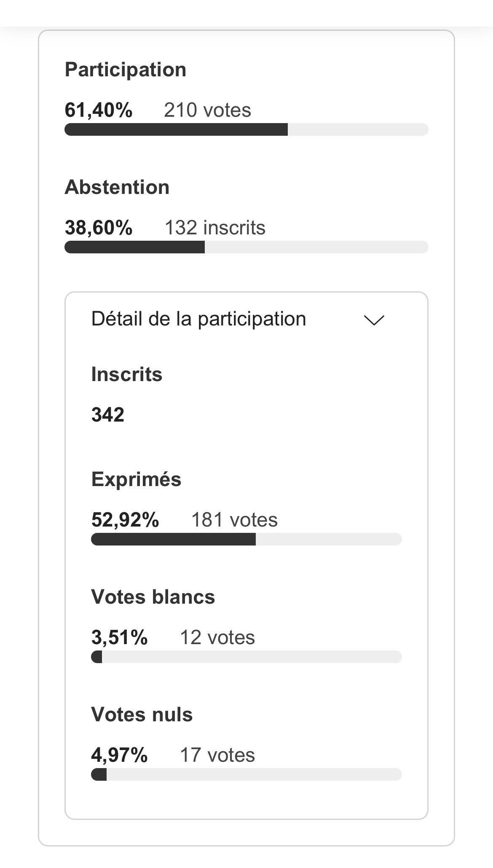This screenshot has height=868, width=493.
Task: Collapse the Détail de la participation chevron
Action: point(374,320)
